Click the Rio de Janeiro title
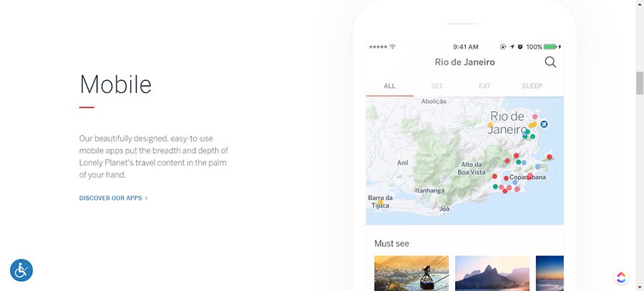Image resolution: width=644 pixels, height=291 pixels. coord(464,62)
